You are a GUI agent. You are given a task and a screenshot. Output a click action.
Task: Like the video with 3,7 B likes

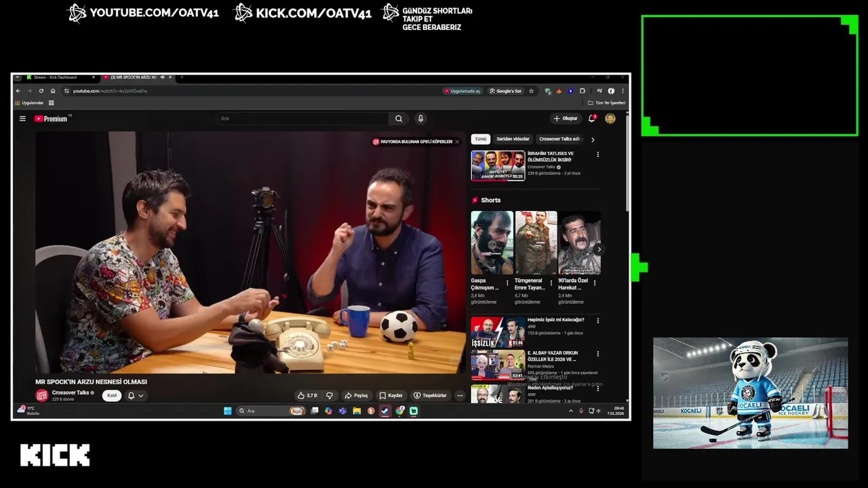pyautogui.click(x=307, y=395)
